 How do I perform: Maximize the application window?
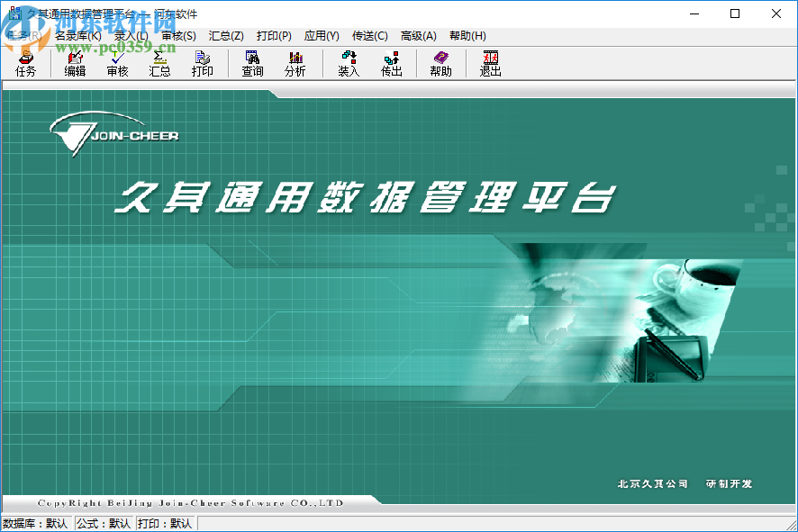point(735,14)
